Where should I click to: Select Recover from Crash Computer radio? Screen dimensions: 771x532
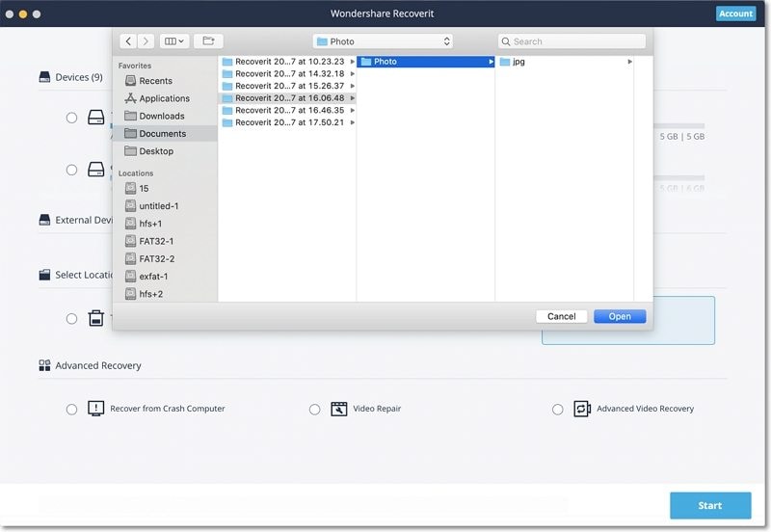tap(71, 409)
